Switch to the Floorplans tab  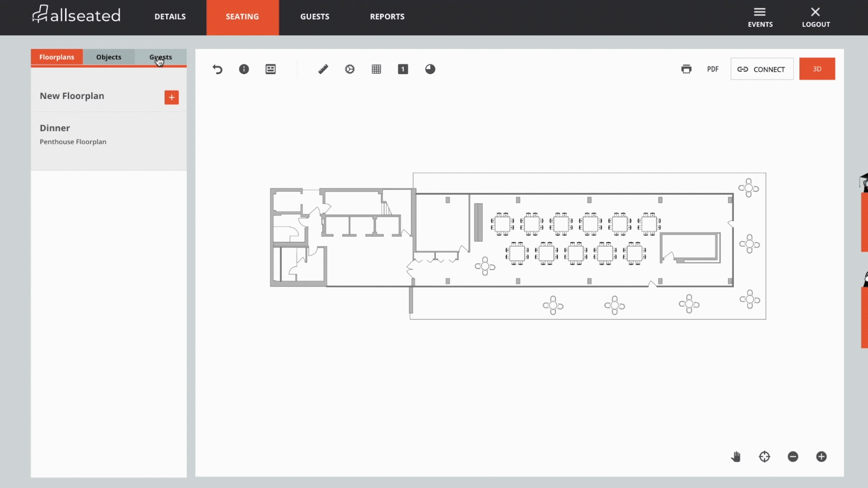pos(57,56)
